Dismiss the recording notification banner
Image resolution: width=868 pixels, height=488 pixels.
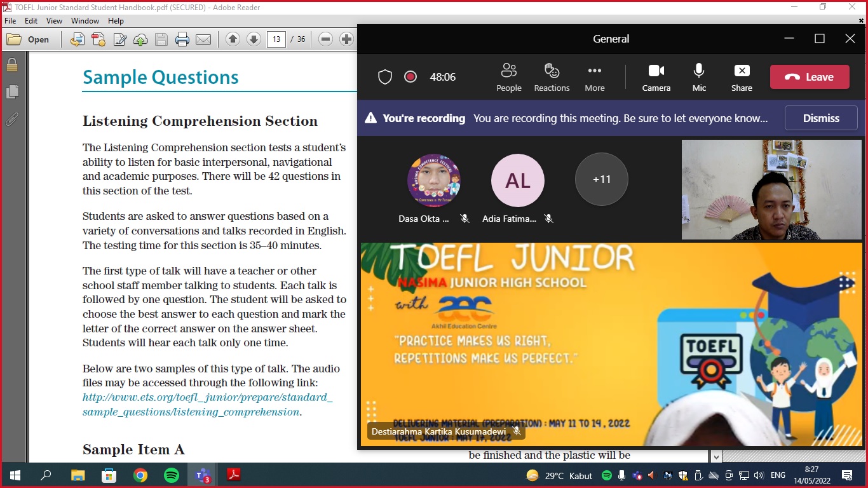821,118
